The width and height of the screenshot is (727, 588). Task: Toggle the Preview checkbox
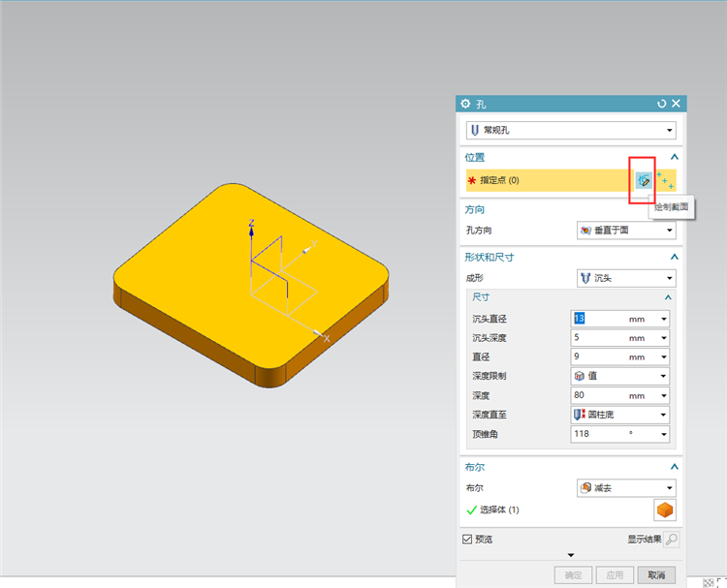(x=467, y=540)
